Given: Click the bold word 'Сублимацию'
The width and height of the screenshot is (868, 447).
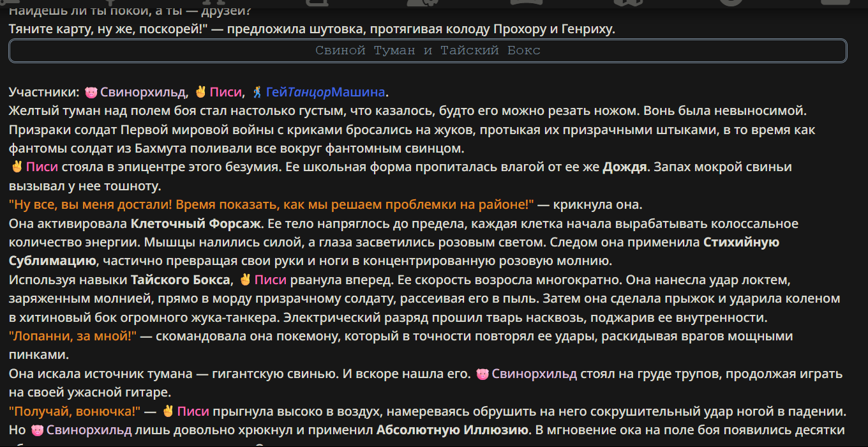Looking at the screenshot, I should tap(53, 261).
